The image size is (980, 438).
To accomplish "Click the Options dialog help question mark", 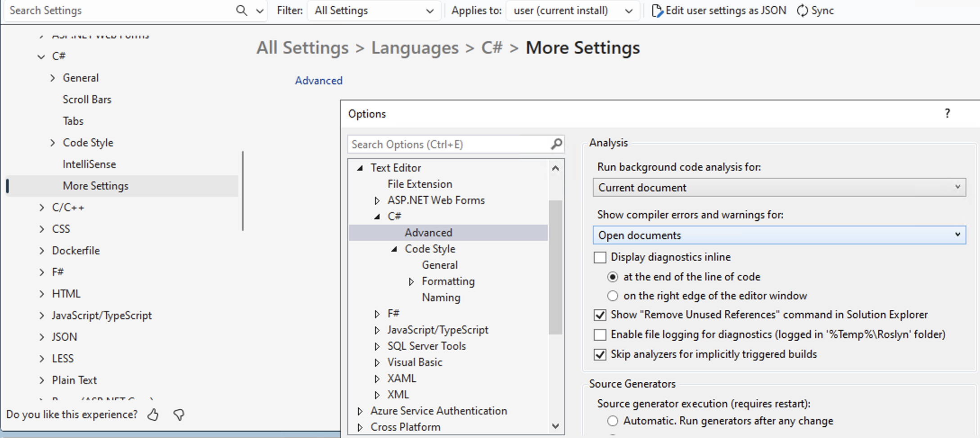I will (x=947, y=113).
